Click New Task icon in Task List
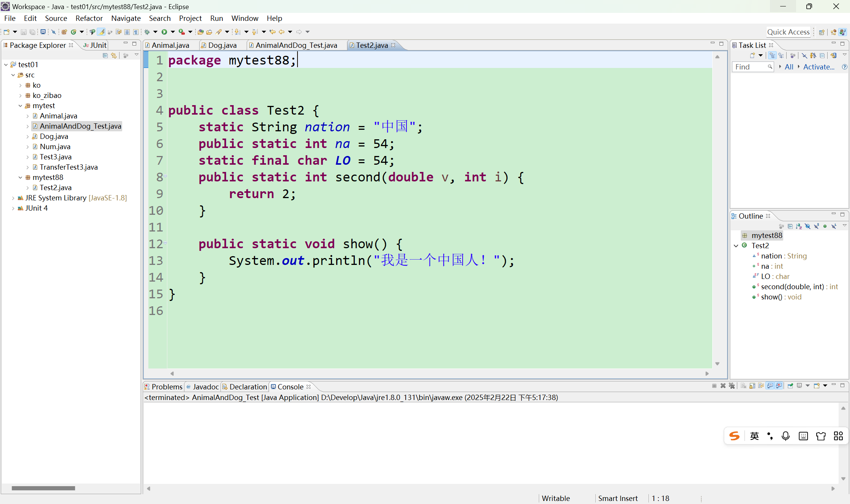Viewport: 850px width, 504px height. click(752, 55)
